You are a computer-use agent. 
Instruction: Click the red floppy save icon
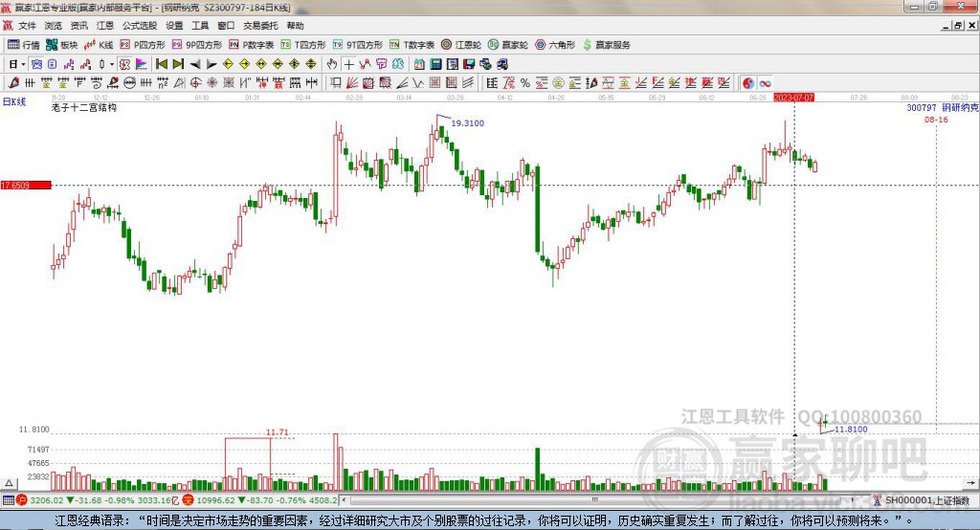point(469,64)
